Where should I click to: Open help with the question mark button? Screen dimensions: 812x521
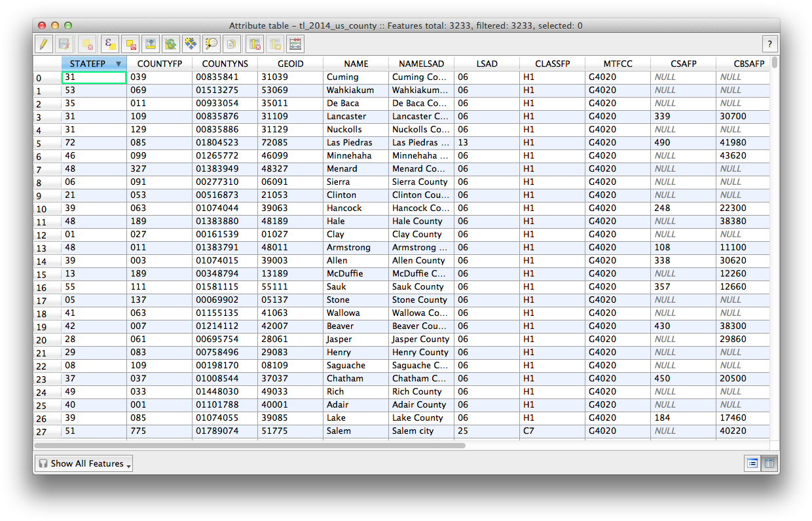point(769,44)
